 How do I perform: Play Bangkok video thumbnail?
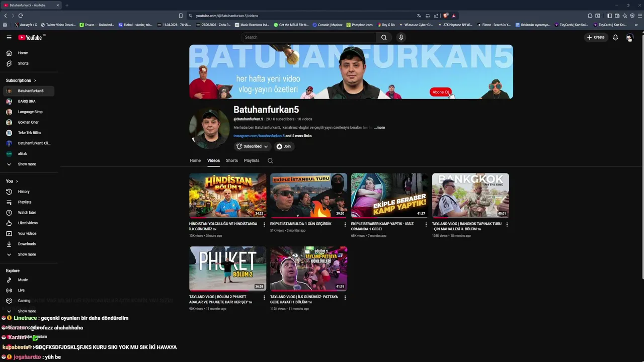pos(470,196)
